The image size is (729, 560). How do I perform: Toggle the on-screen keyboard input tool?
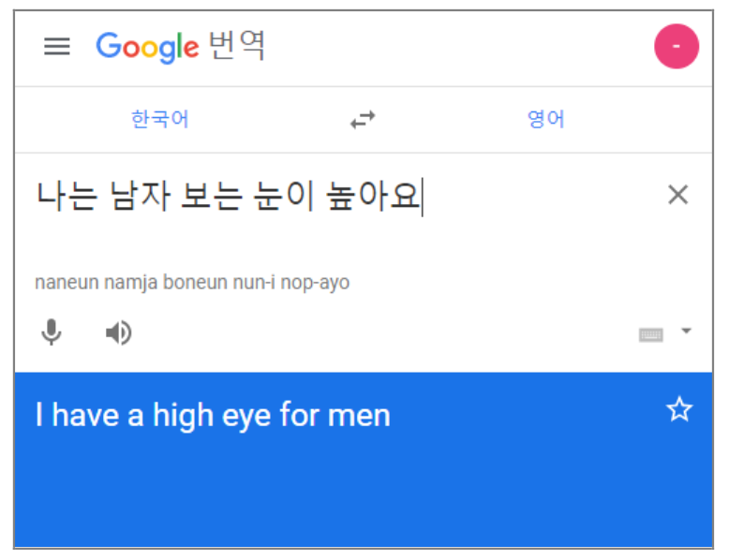[x=651, y=334]
